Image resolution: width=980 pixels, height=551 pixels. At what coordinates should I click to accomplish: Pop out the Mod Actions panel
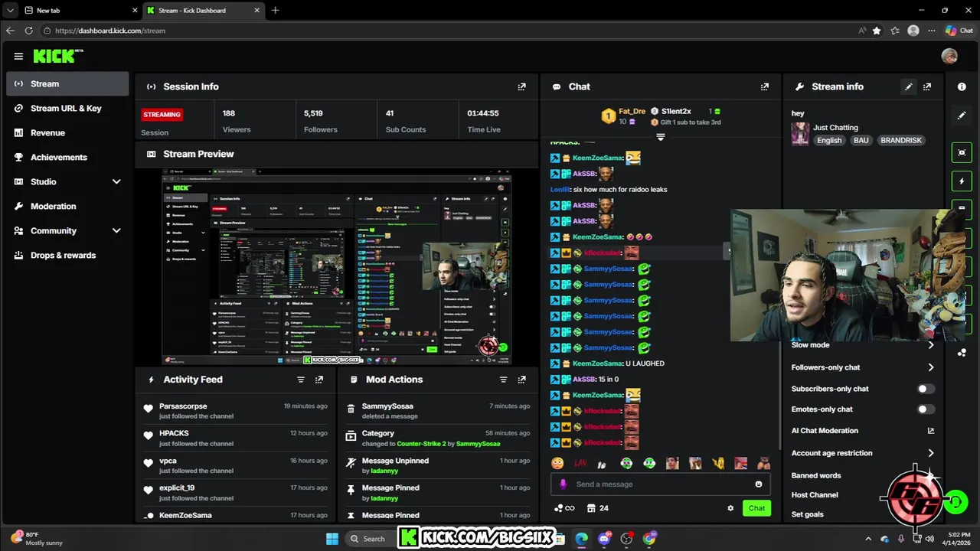coord(521,380)
